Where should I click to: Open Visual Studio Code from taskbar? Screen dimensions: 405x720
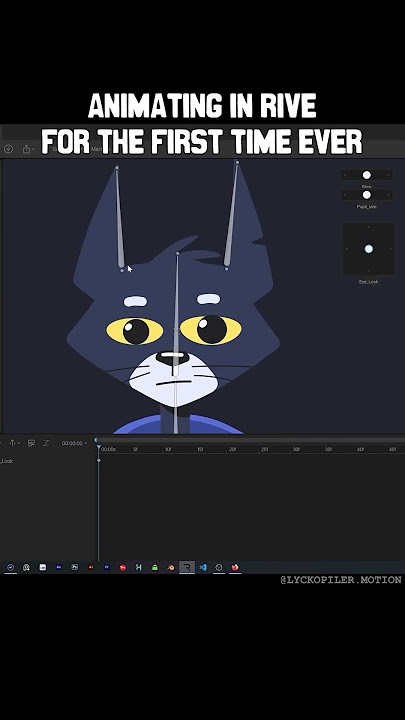[203, 568]
